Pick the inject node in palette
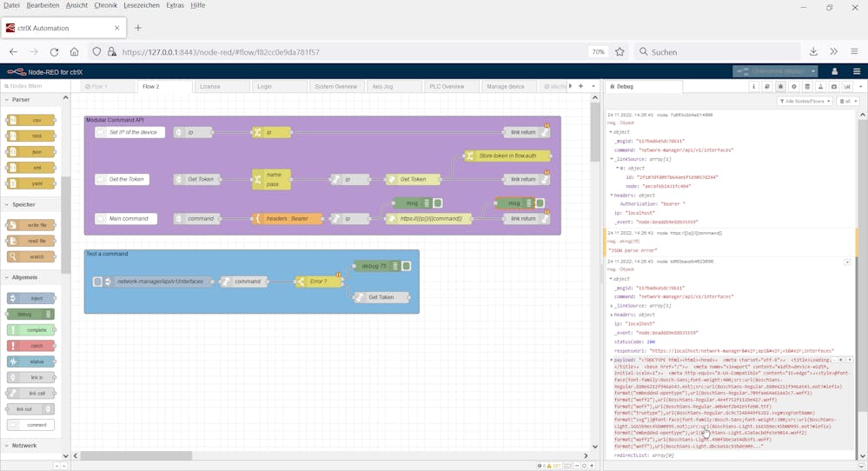Image resolution: width=868 pixels, height=471 pixels. 31,298
